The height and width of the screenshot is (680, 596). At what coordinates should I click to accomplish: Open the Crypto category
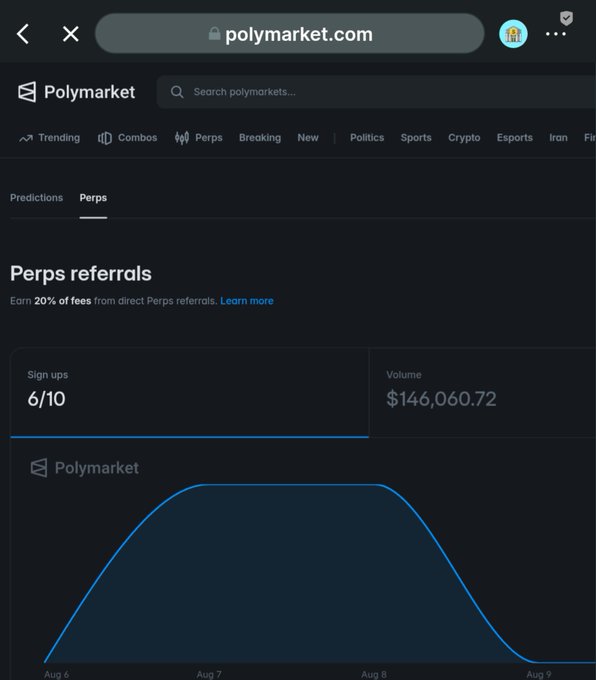pos(464,138)
